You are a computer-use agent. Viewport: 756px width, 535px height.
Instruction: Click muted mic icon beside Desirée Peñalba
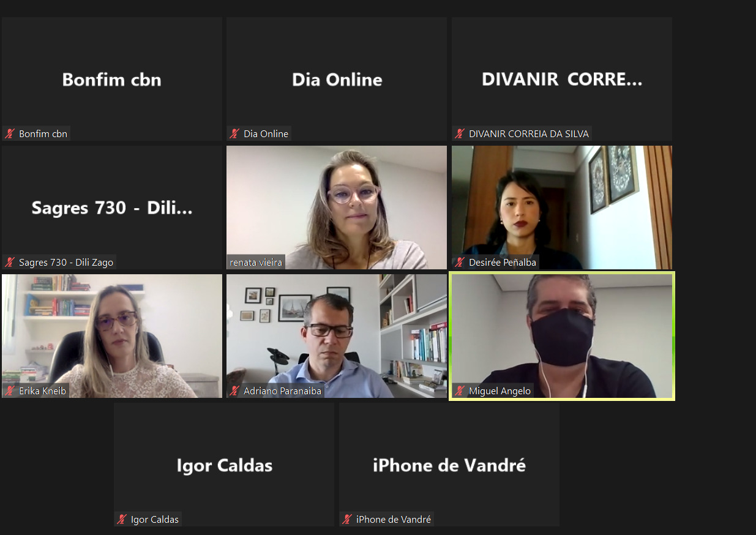pos(460,262)
